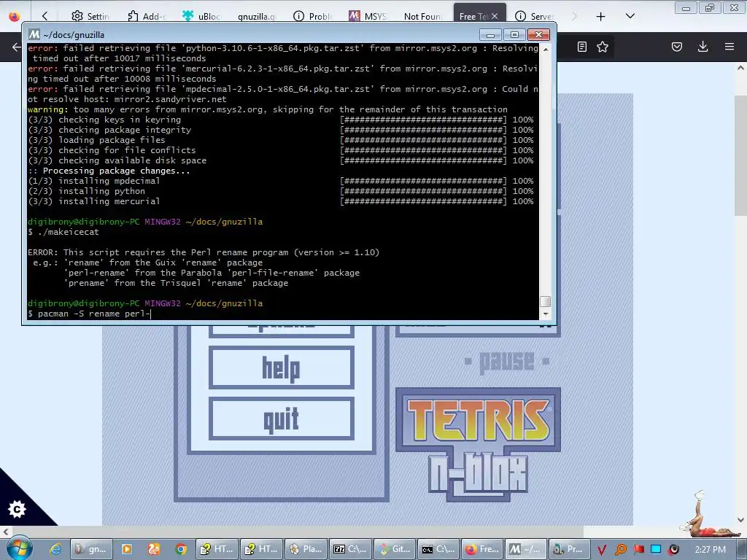Click the system clock showing 2:27 PM
The width and height of the screenshot is (747, 560).
tap(711, 550)
